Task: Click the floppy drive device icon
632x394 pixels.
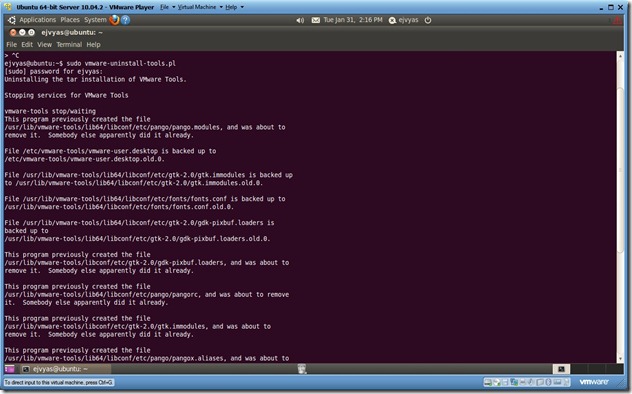Action: click(x=505, y=382)
